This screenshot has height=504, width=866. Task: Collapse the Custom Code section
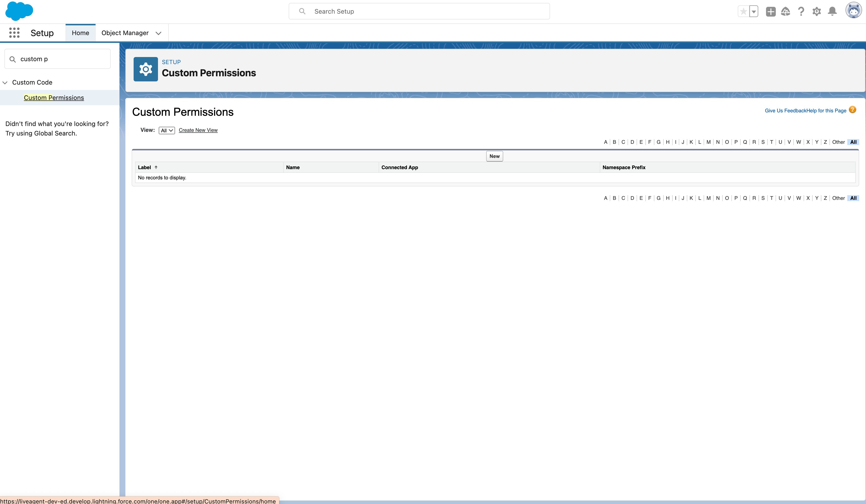click(x=5, y=82)
